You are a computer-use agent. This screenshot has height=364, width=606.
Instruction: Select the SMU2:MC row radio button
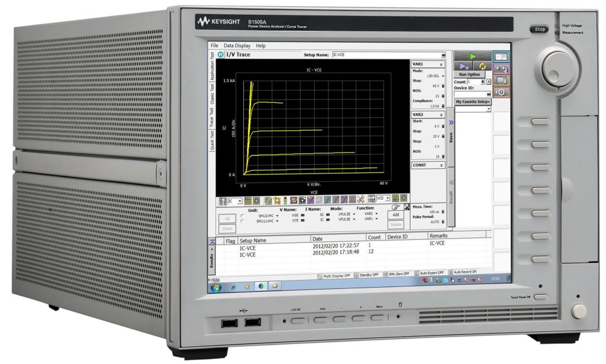[x=243, y=216]
